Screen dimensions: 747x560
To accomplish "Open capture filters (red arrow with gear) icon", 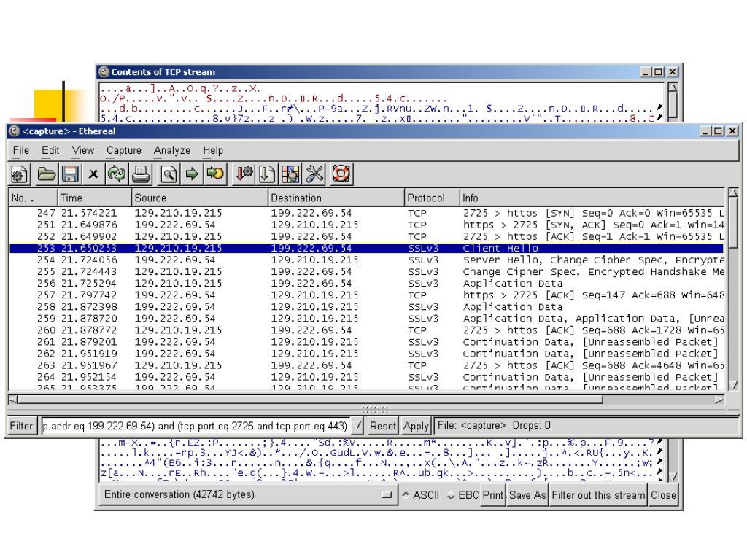I will pos(244,174).
